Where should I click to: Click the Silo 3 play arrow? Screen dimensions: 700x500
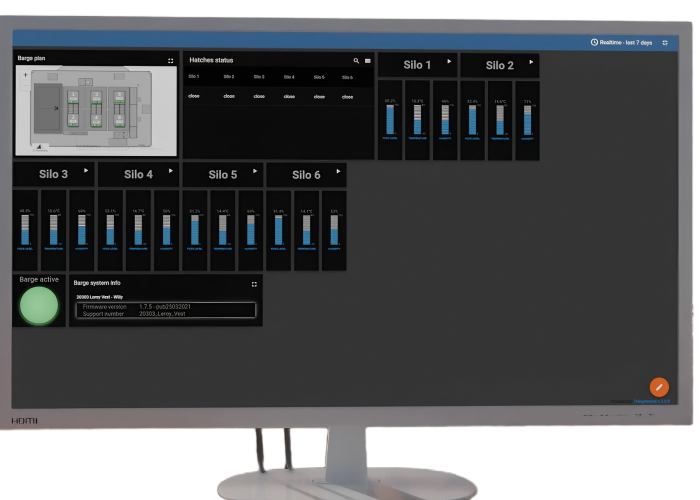coord(86,171)
